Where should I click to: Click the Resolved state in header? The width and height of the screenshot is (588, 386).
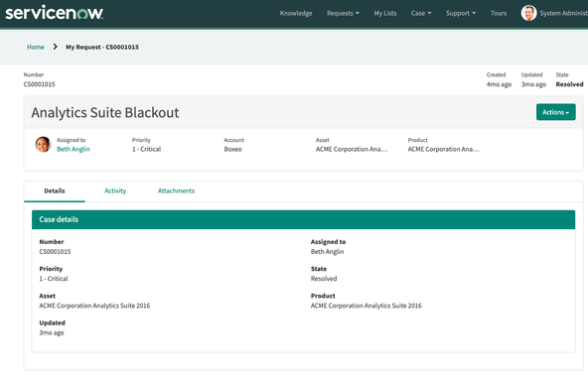tap(569, 84)
